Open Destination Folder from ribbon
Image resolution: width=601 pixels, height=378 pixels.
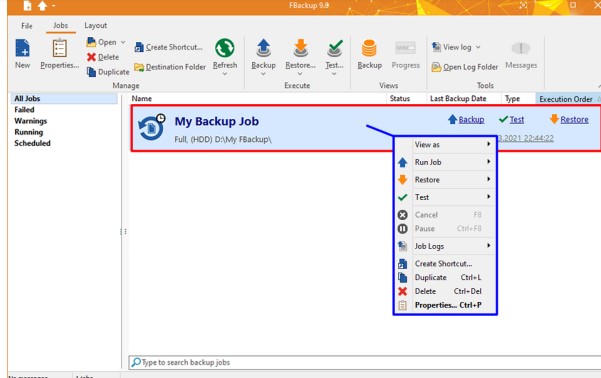(170, 67)
